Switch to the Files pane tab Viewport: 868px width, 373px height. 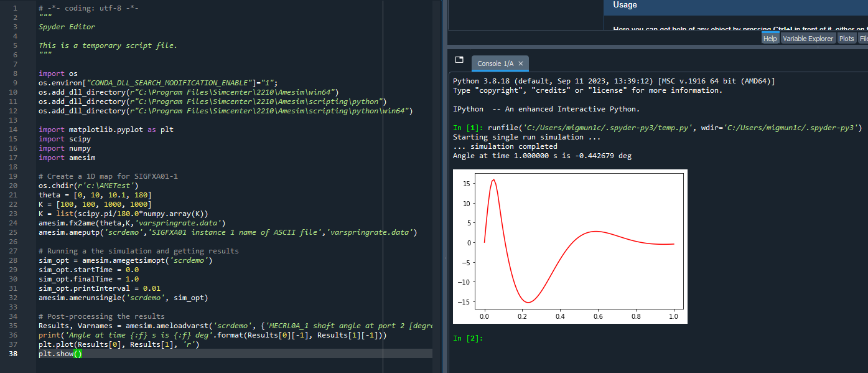tap(864, 38)
